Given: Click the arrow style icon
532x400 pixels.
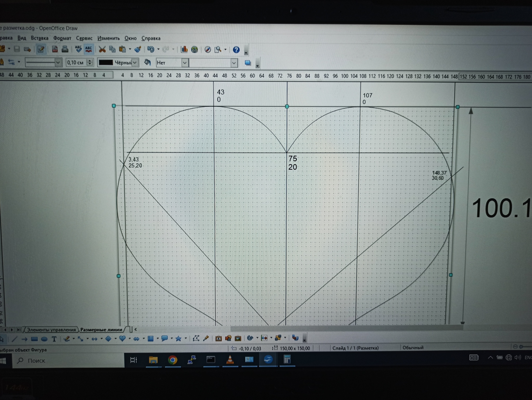Looking at the screenshot, I should pyautogui.click(x=11, y=62).
